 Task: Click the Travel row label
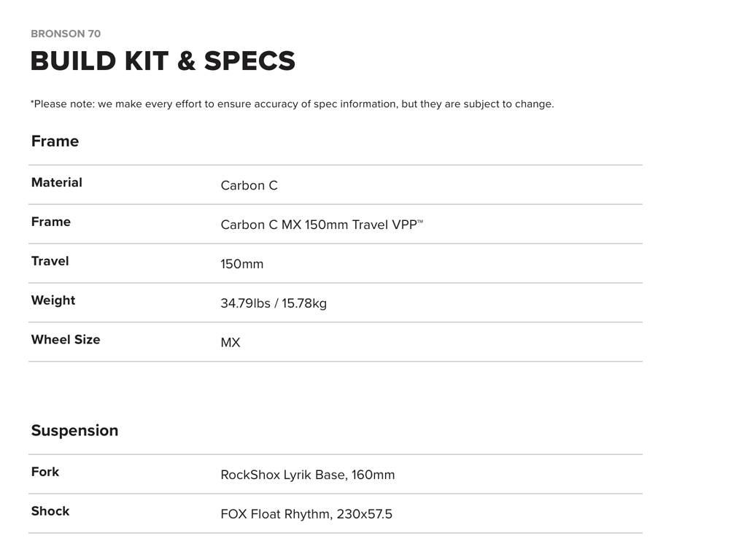(50, 261)
